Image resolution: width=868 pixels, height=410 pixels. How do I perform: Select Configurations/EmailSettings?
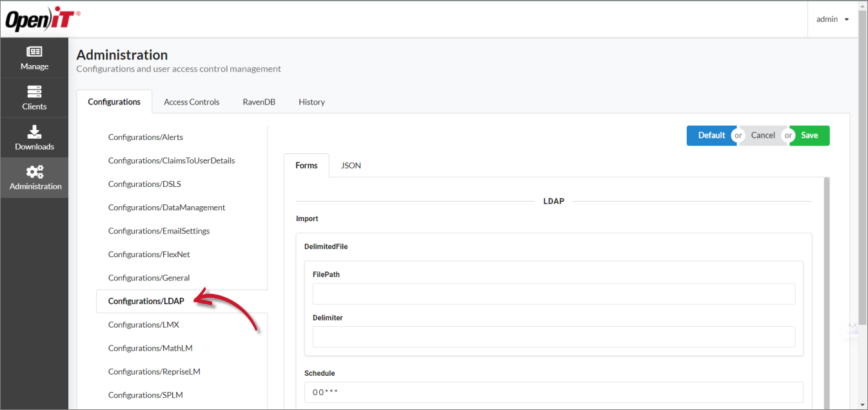click(159, 231)
